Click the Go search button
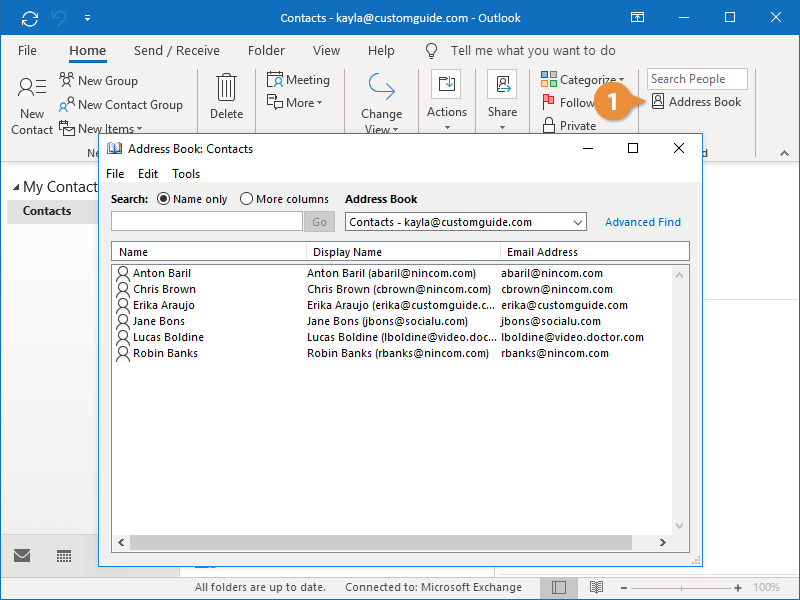This screenshot has height=600, width=800. (x=319, y=222)
